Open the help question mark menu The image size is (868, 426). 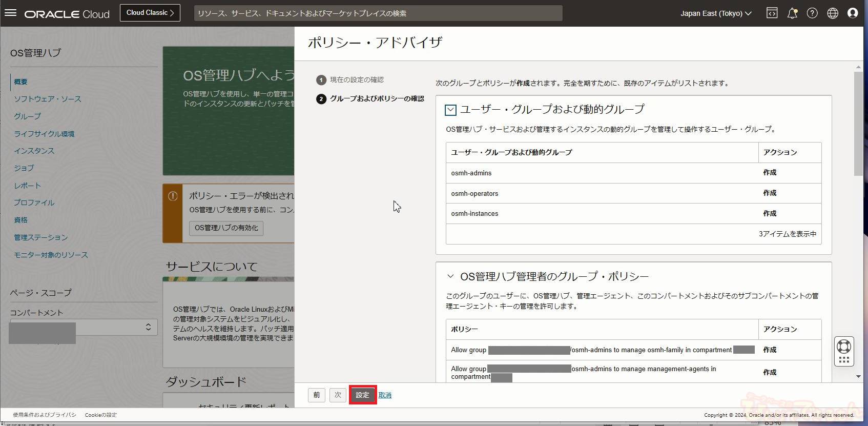coord(812,13)
